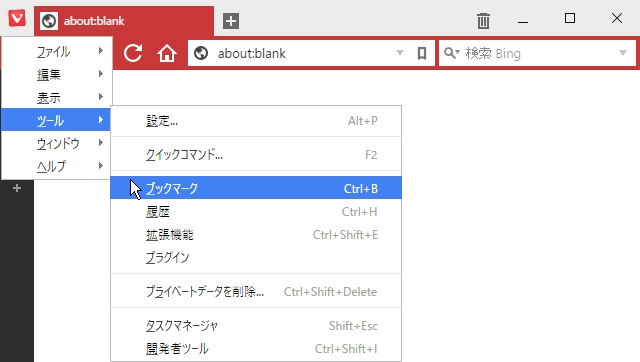Select the about:blank tab
This screenshot has height=362, width=640.
click(124, 21)
